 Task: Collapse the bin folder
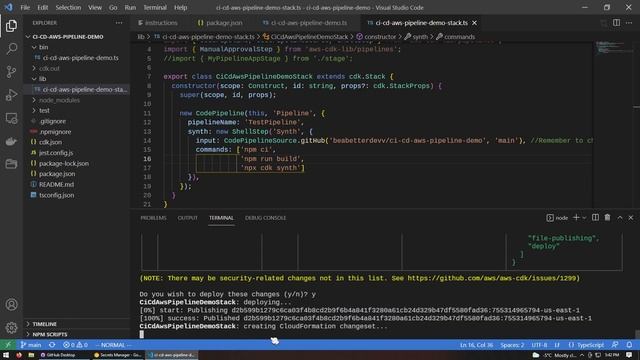[x=76, y=47]
